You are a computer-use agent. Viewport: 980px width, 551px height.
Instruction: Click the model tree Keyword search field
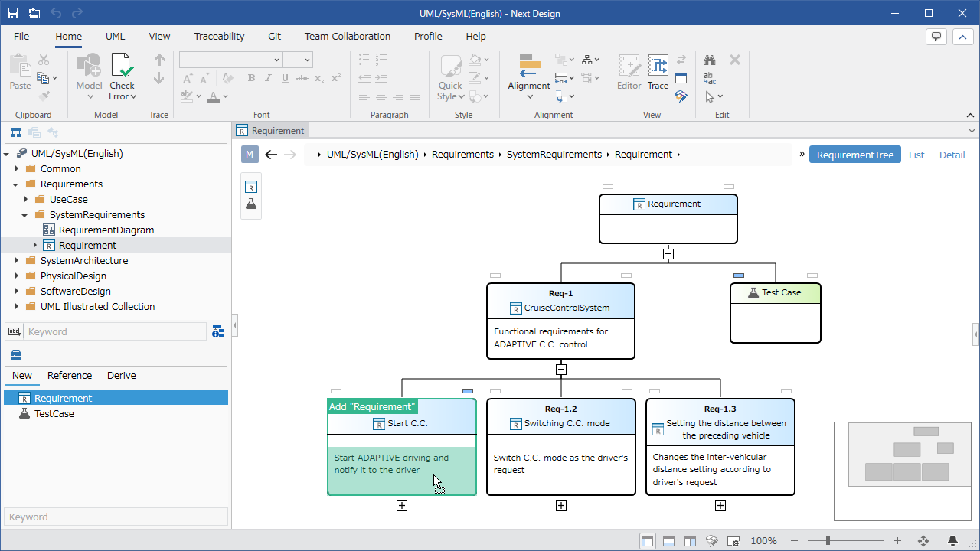point(116,331)
